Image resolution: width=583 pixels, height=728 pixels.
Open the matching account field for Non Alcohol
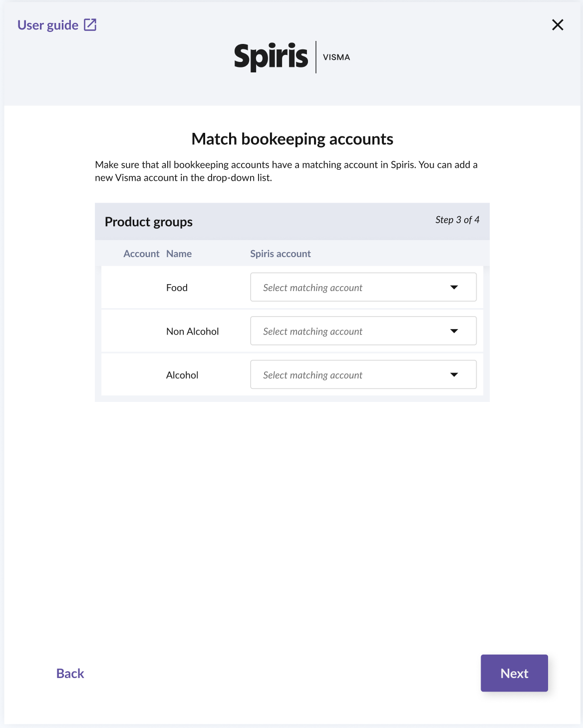pyautogui.click(x=349, y=331)
